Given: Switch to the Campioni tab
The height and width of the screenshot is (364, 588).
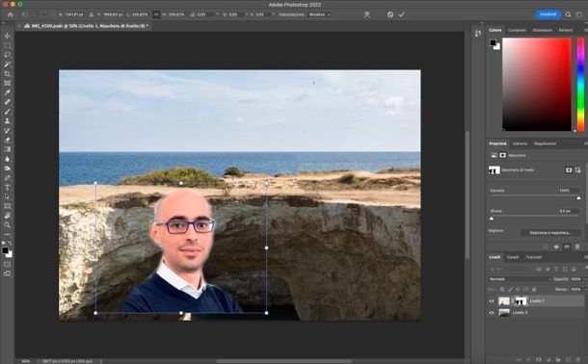Looking at the screenshot, I should click(517, 30).
